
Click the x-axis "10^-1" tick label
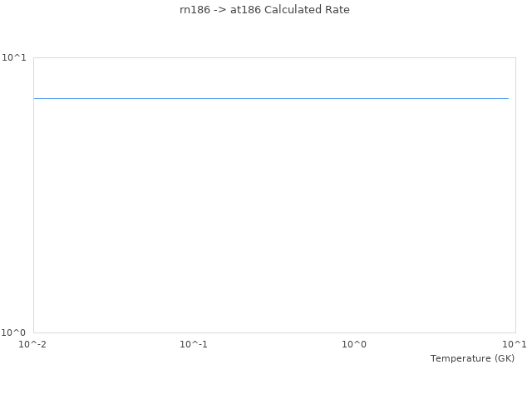click(194, 344)
